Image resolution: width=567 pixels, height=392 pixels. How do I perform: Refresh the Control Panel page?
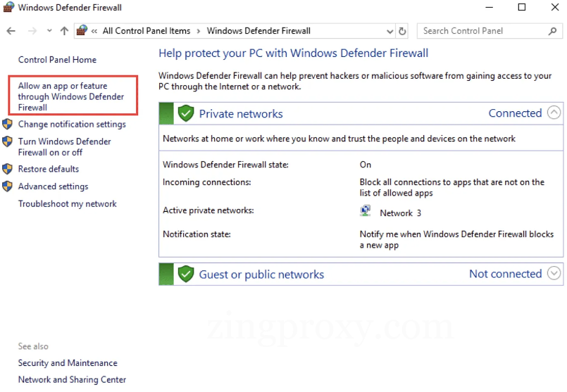tap(402, 31)
